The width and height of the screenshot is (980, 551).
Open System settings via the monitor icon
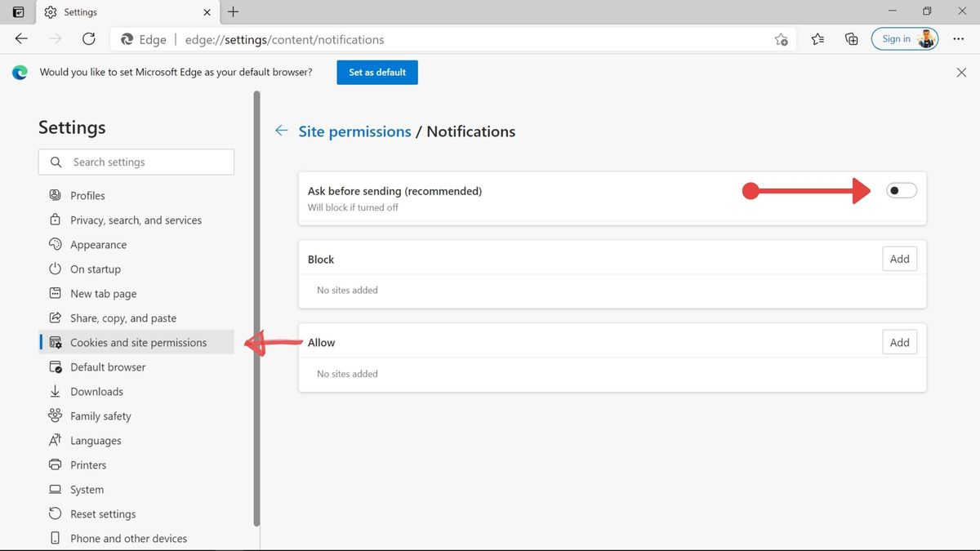[56, 489]
